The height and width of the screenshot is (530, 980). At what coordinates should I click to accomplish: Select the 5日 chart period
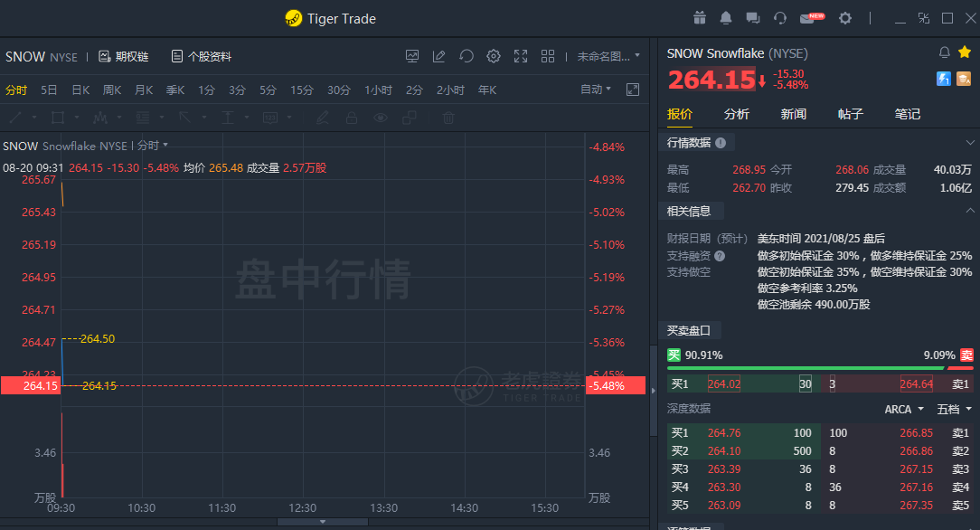[x=49, y=90]
